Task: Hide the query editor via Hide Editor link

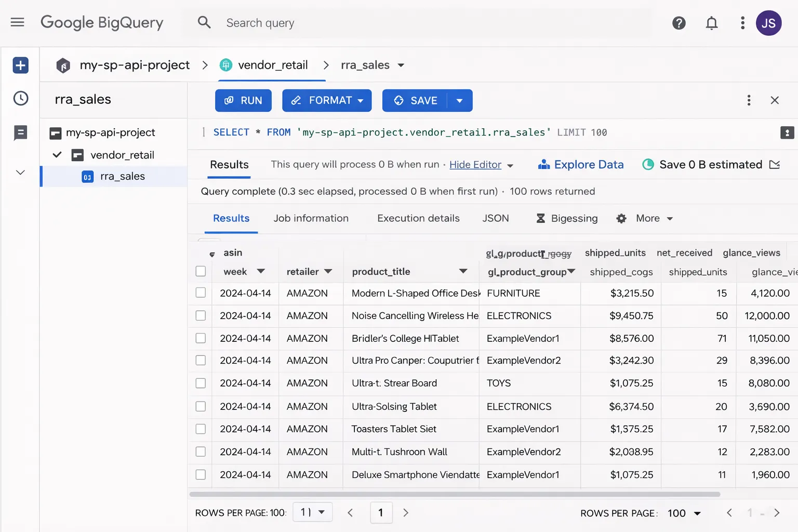Action: click(x=475, y=164)
